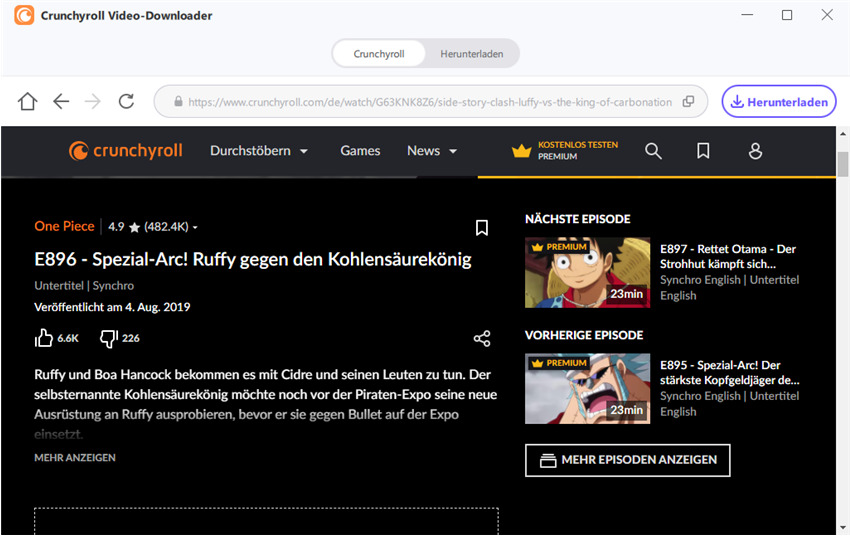Image resolution: width=850 pixels, height=536 pixels.
Task: Expand the Durchstöbern dropdown menu
Action: click(x=259, y=151)
